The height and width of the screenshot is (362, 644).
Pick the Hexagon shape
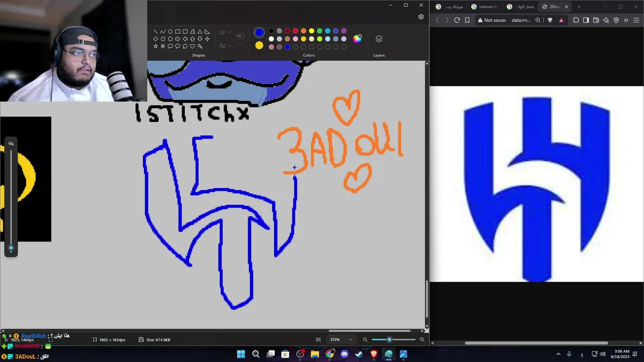tap(171, 39)
